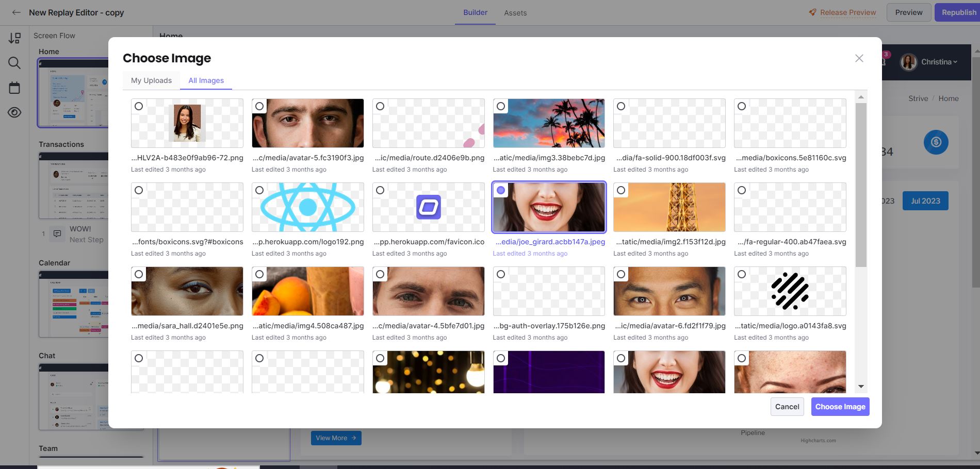Open the Assets tab
Image resolution: width=980 pixels, height=469 pixels.
pyautogui.click(x=515, y=13)
